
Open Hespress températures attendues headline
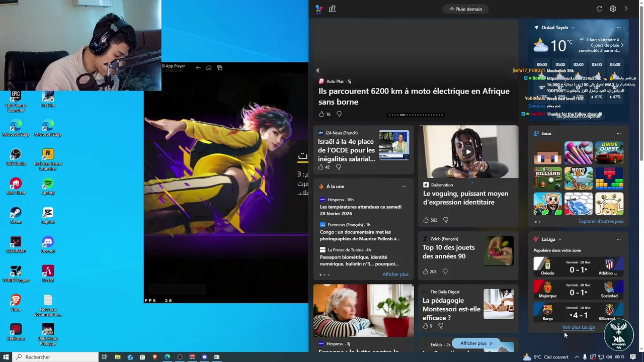[x=361, y=210]
